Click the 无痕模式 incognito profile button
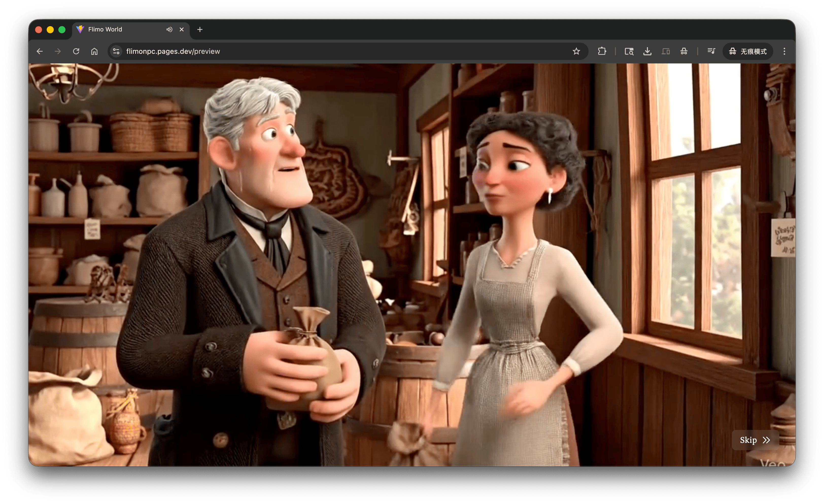The image size is (824, 504). 748,51
